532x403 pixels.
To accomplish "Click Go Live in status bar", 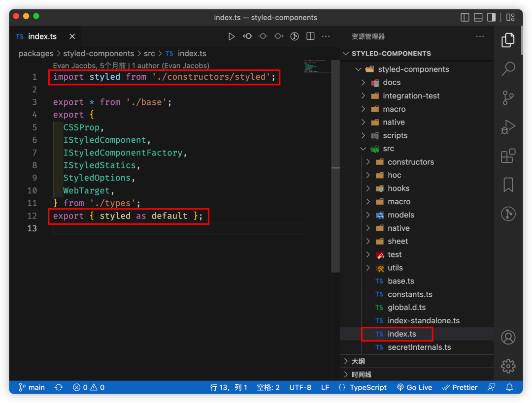I will click(x=415, y=387).
